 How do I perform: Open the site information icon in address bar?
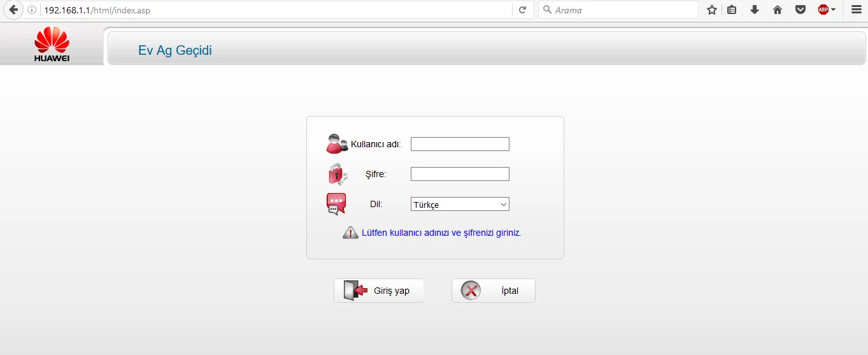(x=32, y=10)
